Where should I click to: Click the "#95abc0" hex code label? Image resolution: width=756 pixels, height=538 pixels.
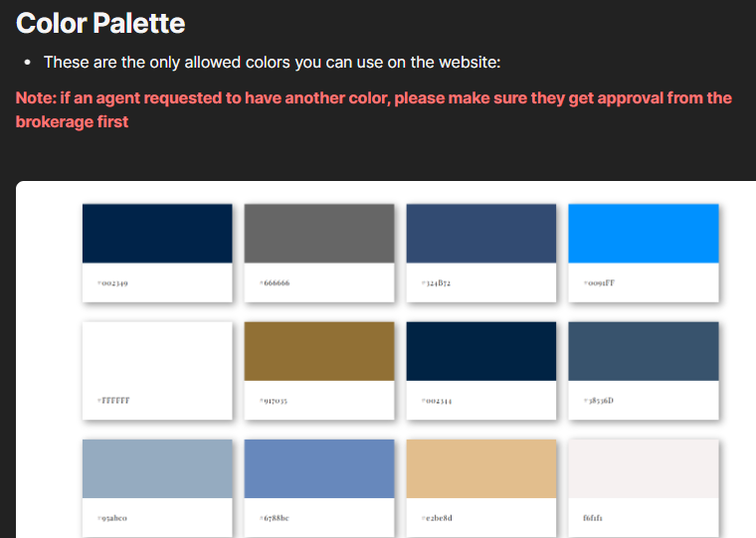tap(111, 518)
